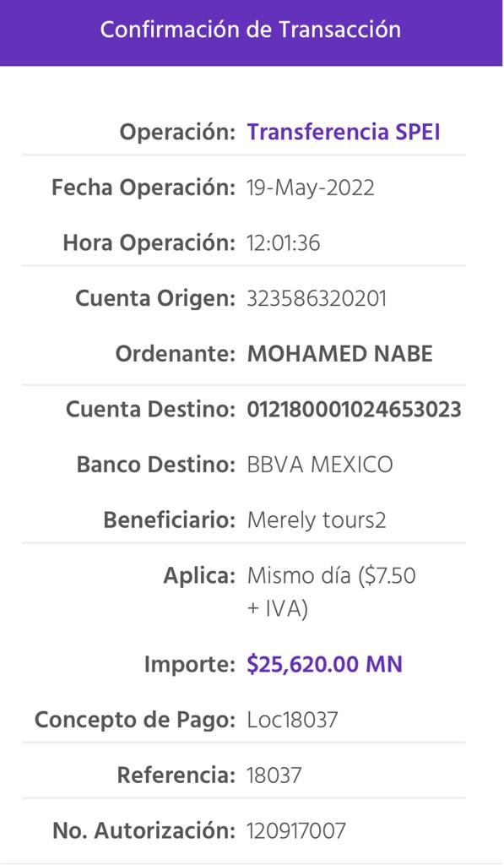Click the Importe label

coord(190,664)
